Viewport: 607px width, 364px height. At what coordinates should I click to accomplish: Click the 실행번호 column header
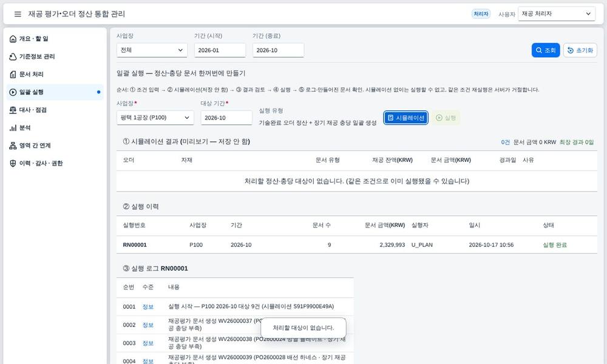coord(134,225)
